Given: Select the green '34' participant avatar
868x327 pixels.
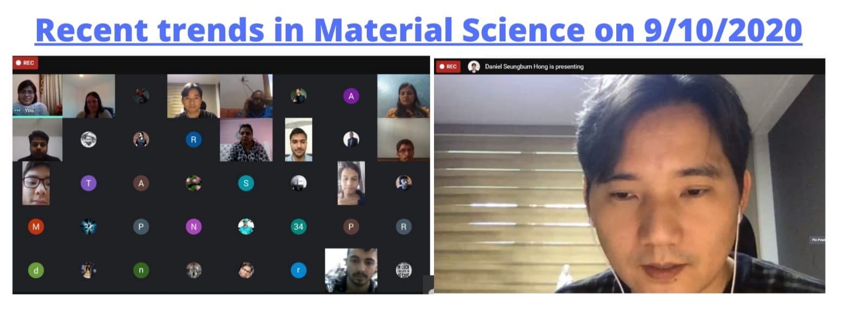Looking at the screenshot, I should (298, 227).
